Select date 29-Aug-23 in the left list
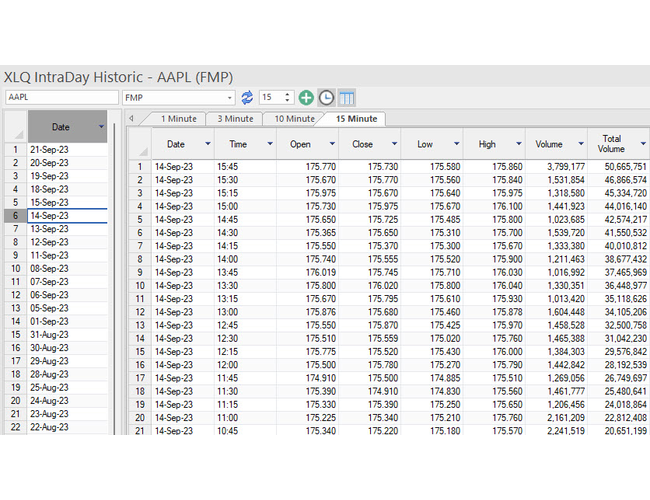The image size is (650, 500). coord(67,361)
